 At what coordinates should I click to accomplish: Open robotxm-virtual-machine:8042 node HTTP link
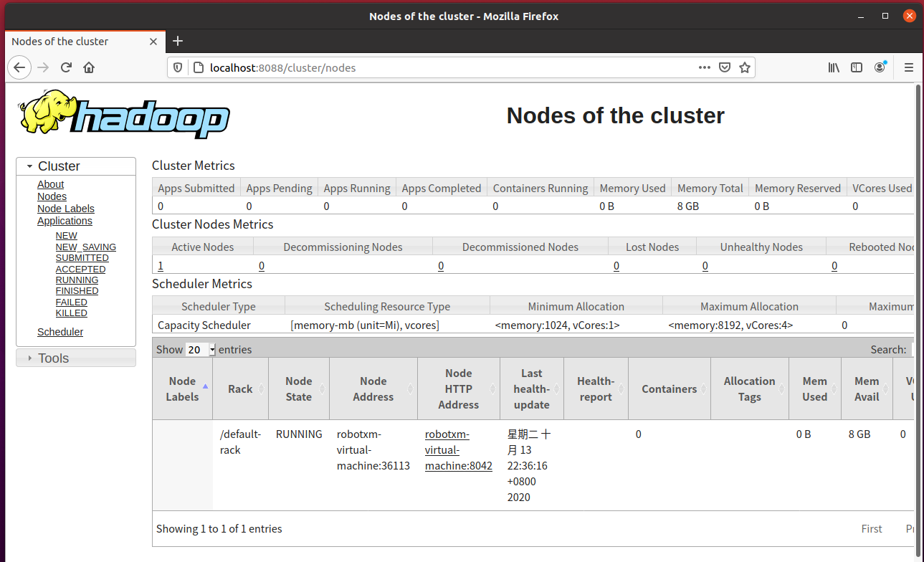pos(458,450)
